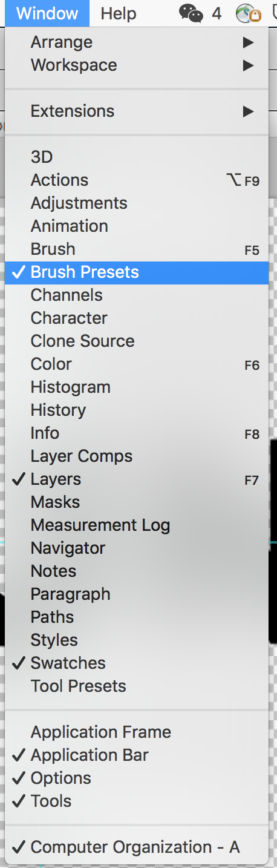Click the VPN lock status icon
The image size is (277, 868).
pos(249,13)
